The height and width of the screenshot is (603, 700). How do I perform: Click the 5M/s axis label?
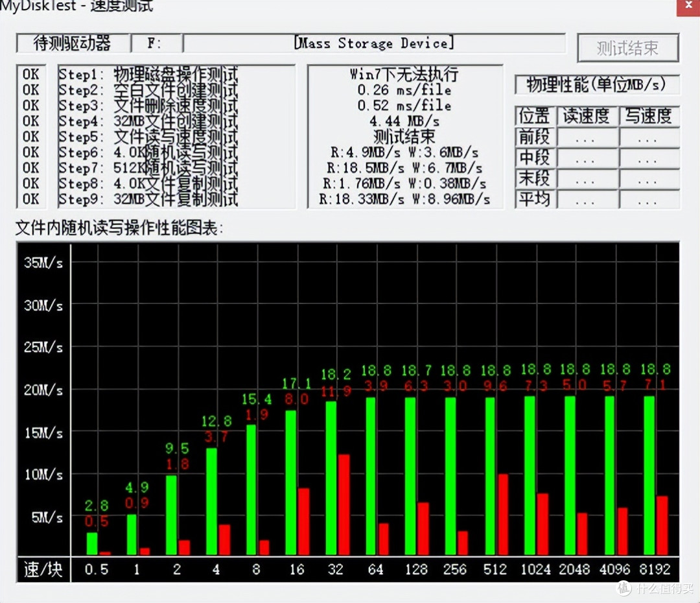click(47, 517)
